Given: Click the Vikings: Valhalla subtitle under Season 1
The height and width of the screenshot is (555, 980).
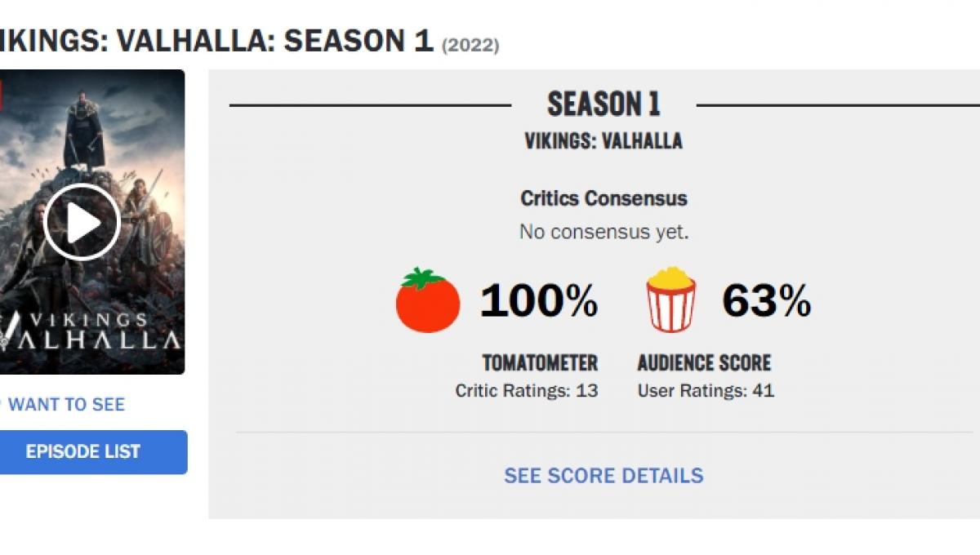Looking at the screenshot, I should [x=604, y=140].
